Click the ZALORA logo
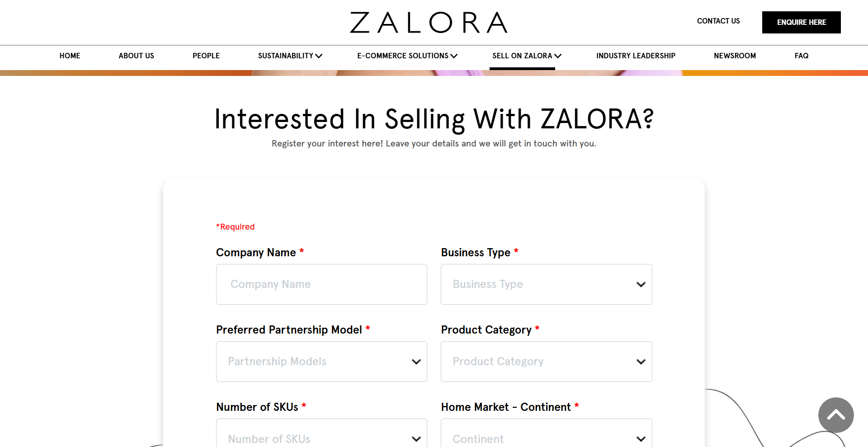 click(428, 22)
